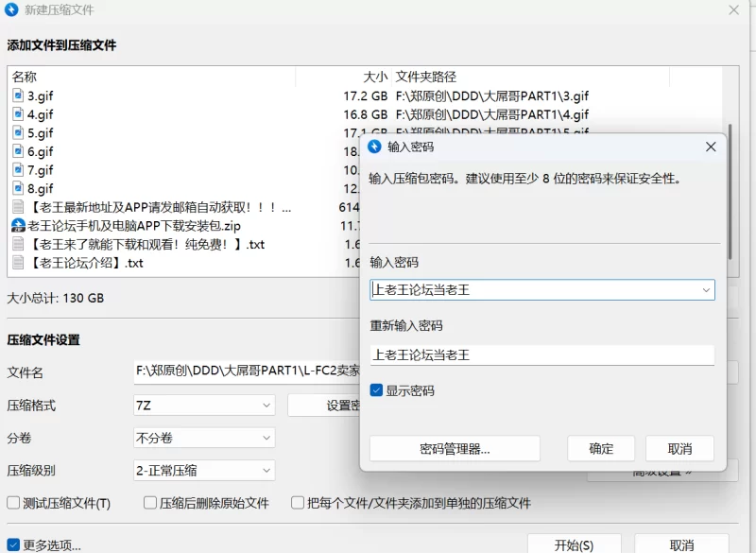Click 取消 at bottom of main window
The height and width of the screenshot is (553, 756).
pyautogui.click(x=681, y=544)
